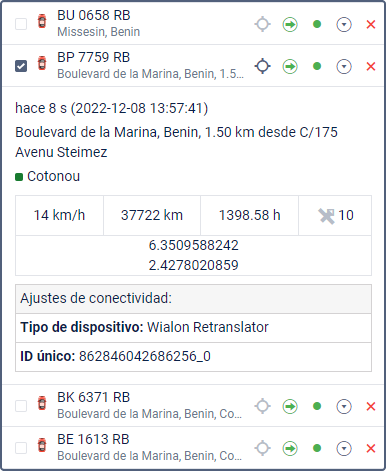386x471 pixels.
Task: Uncheck the BP 7759 RB checkbox
Action: point(21,66)
